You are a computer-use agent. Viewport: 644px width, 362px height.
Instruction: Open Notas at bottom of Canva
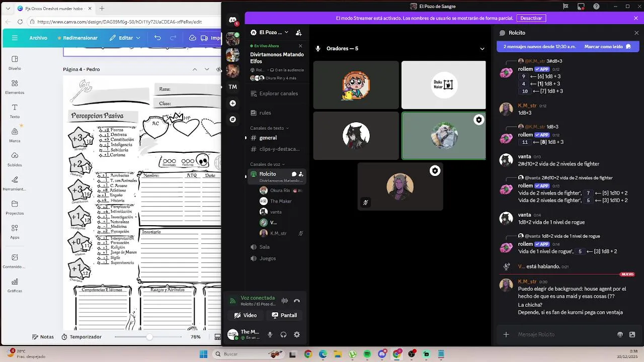[x=43, y=337]
